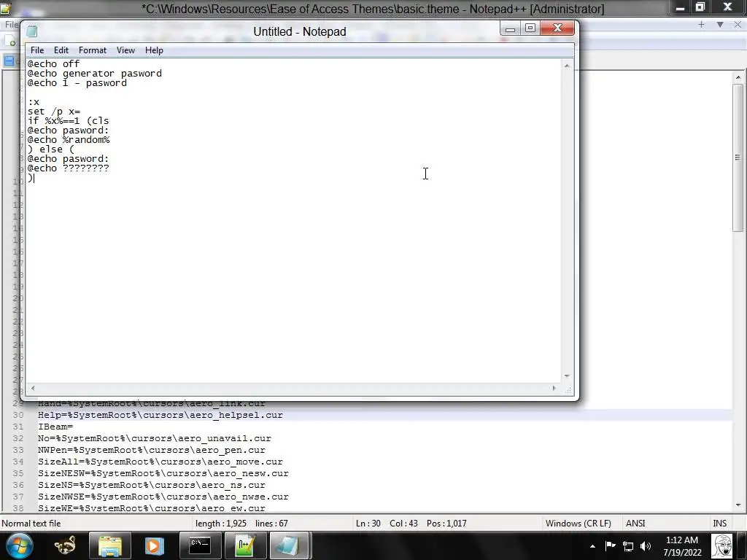This screenshot has width=747, height=560.
Task: Click the Notepad++ vertical scrollbar thumb
Action: point(738,157)
